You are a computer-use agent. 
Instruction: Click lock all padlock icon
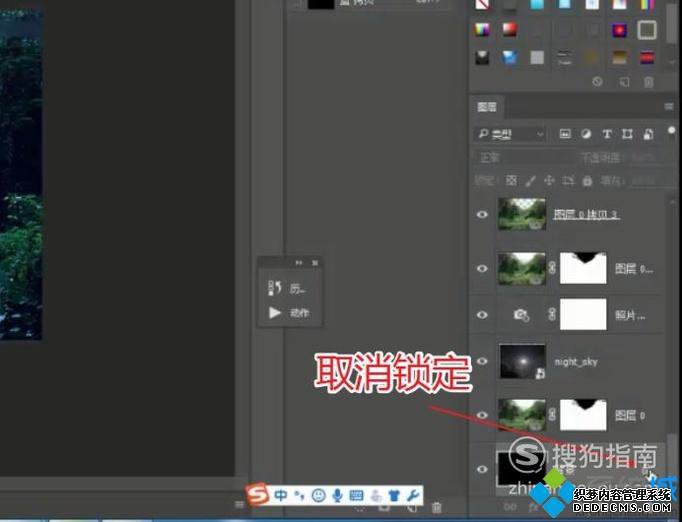pos(587,181)
